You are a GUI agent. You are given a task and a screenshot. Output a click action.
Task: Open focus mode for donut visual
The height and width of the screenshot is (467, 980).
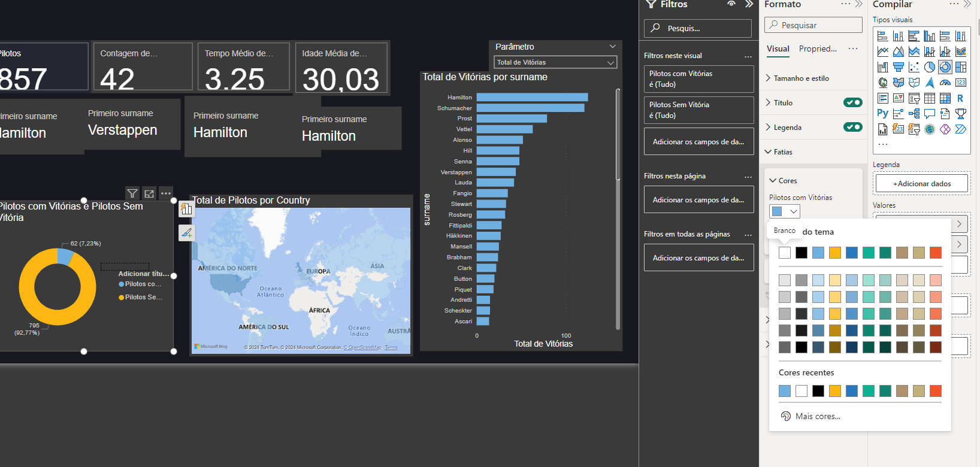(x=149, y=193)
